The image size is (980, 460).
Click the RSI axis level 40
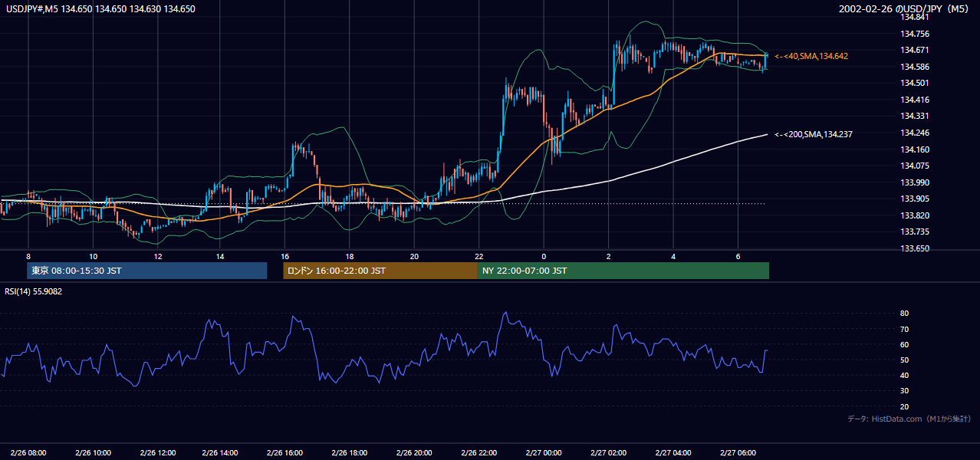tap(904, 375)
